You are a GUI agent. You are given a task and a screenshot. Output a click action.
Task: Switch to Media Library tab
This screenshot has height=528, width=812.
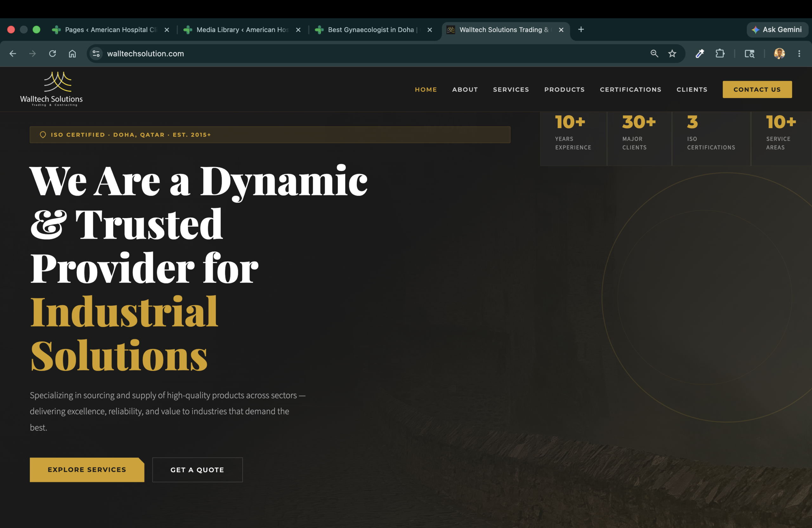pyautogui.click(x=242, y=30)
